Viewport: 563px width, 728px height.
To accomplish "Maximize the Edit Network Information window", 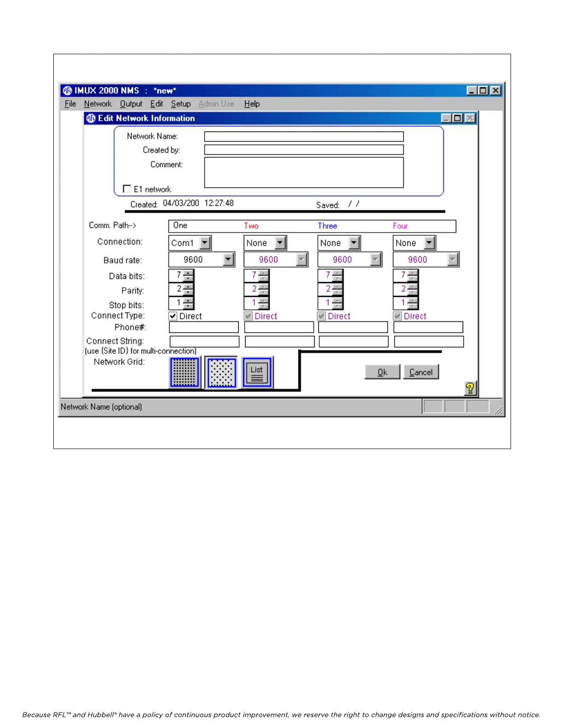I will 458,118.
